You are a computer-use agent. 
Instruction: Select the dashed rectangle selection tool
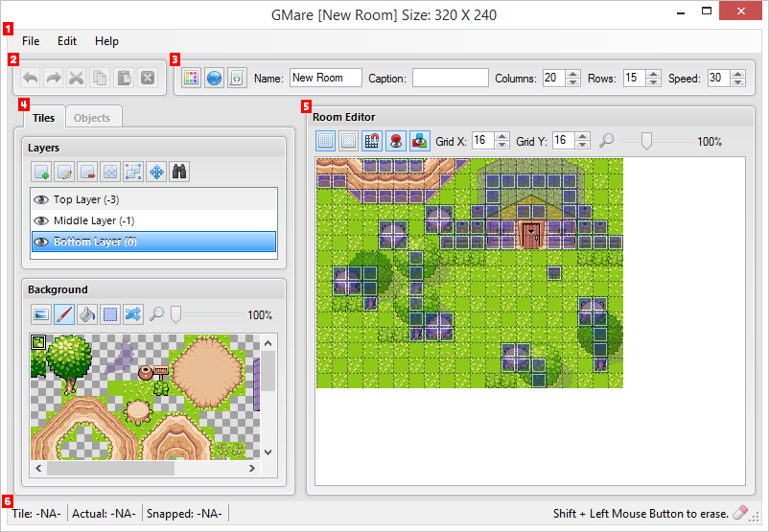110,314
